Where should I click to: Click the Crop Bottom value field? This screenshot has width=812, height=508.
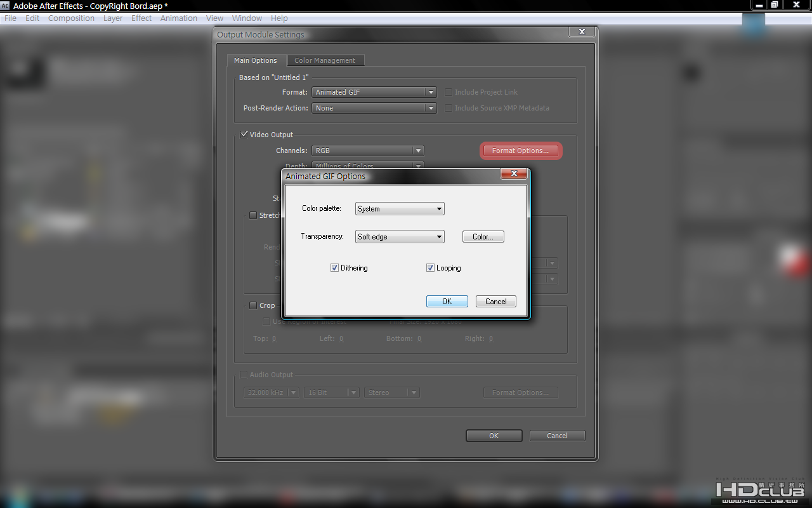419,338
